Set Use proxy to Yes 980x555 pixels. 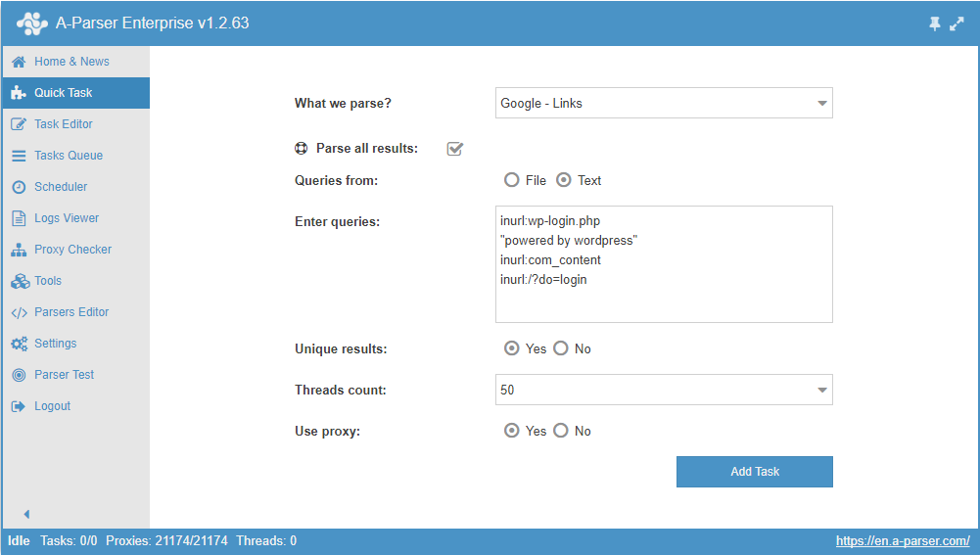[x=511, y=431]
